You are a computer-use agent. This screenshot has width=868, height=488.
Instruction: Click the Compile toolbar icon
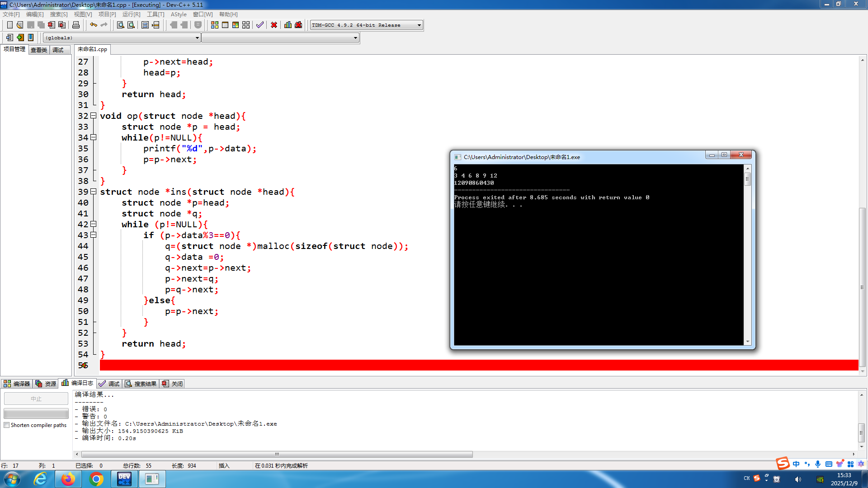coord(215,25)
